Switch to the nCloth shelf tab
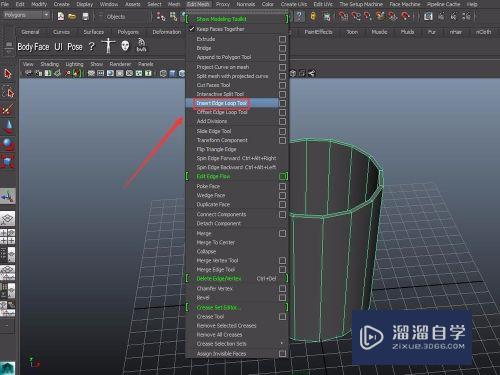The image size is (500, 375). 483,32
